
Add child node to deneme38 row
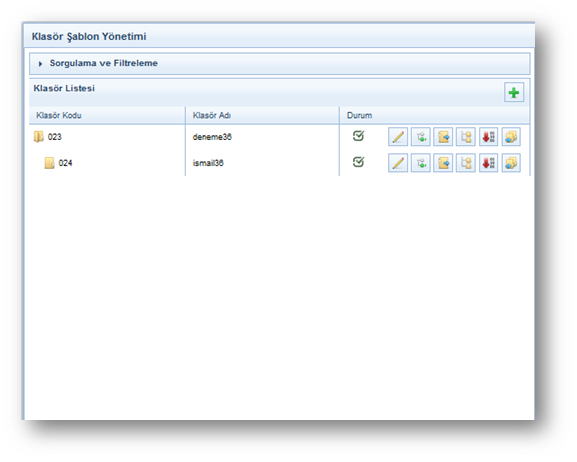click(421, 137)
